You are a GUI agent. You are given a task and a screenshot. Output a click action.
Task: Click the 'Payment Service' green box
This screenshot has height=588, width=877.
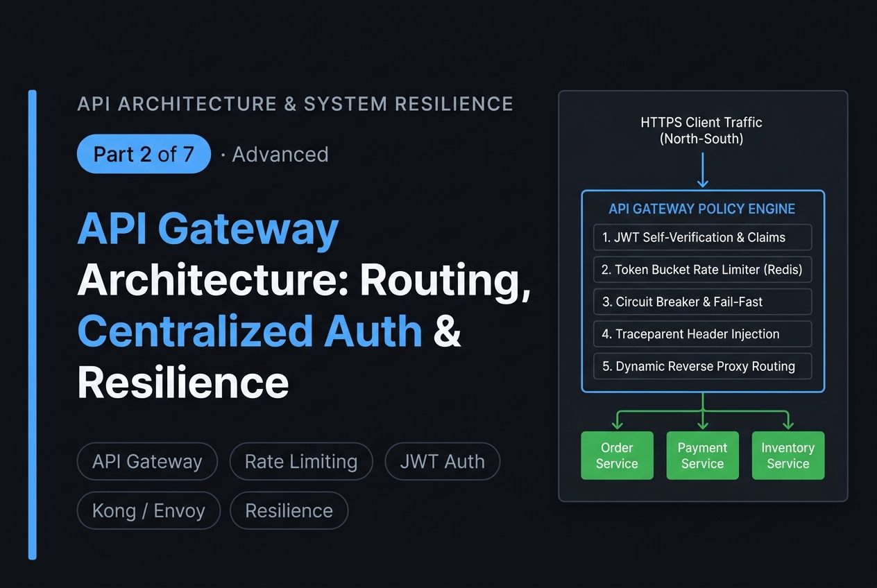pyautogui.click(x=702, y=456)
